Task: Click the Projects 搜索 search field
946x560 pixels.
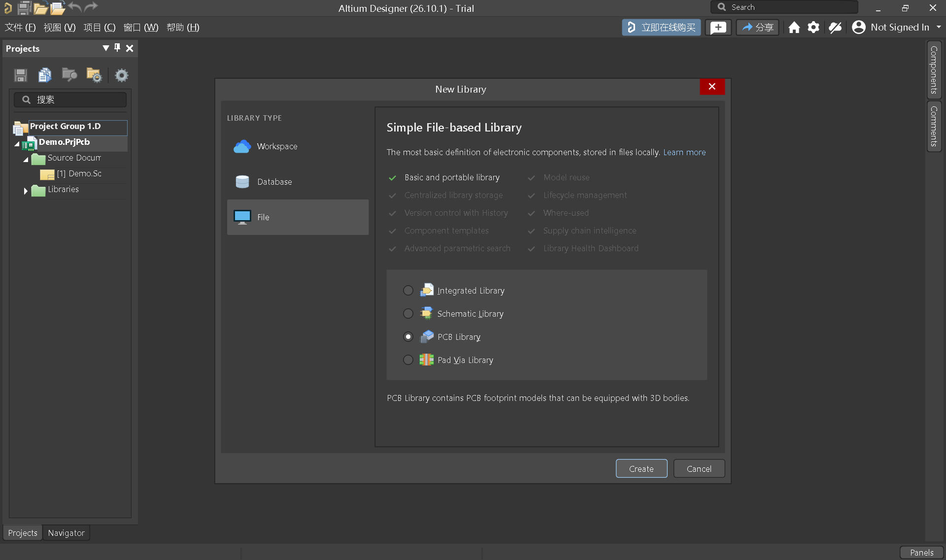Action: click(70, 99)
